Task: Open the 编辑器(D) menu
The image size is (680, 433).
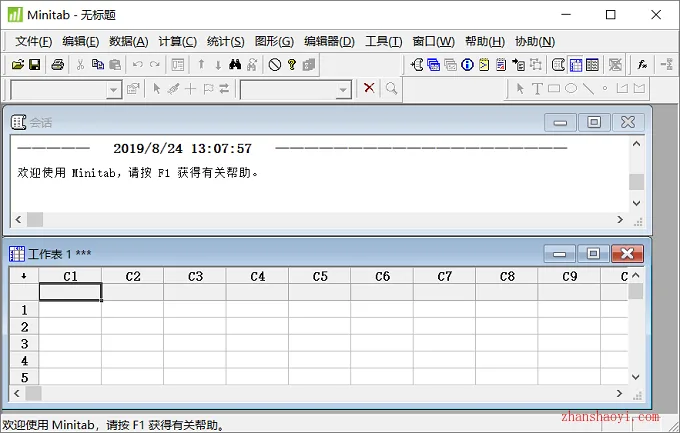Action: click(x=329, y=42)
